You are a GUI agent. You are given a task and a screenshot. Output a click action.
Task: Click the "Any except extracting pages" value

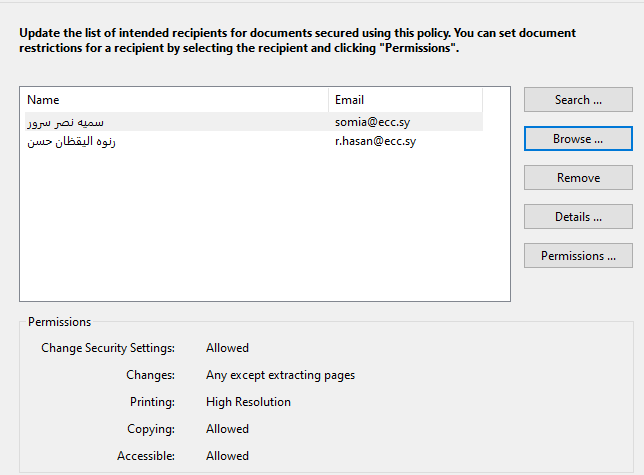point(280,375)
